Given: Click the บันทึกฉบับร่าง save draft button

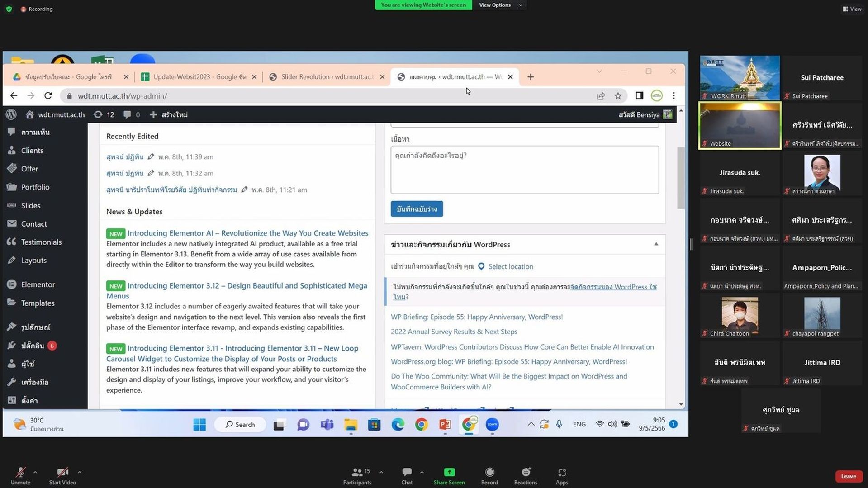Looking at the screenshot, I should click(x=417, y=209).
